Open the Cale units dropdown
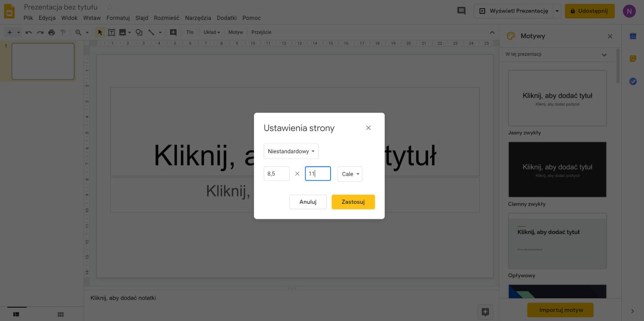644x321 pixels. [350, 174]
